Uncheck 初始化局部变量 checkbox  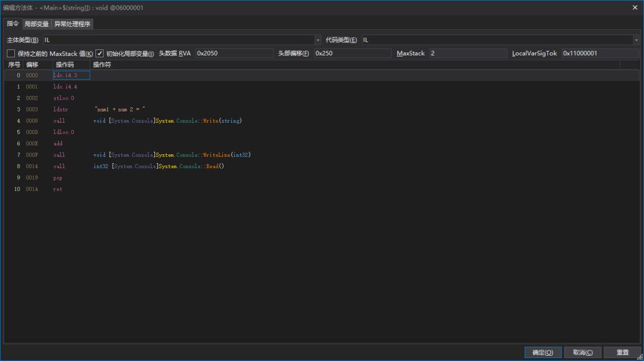(x=100, y=53)
